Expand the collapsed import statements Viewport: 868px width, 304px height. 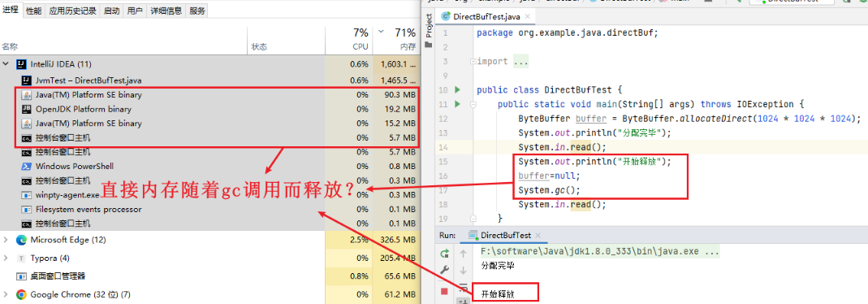pyautogui.click(x=520, y=61)
